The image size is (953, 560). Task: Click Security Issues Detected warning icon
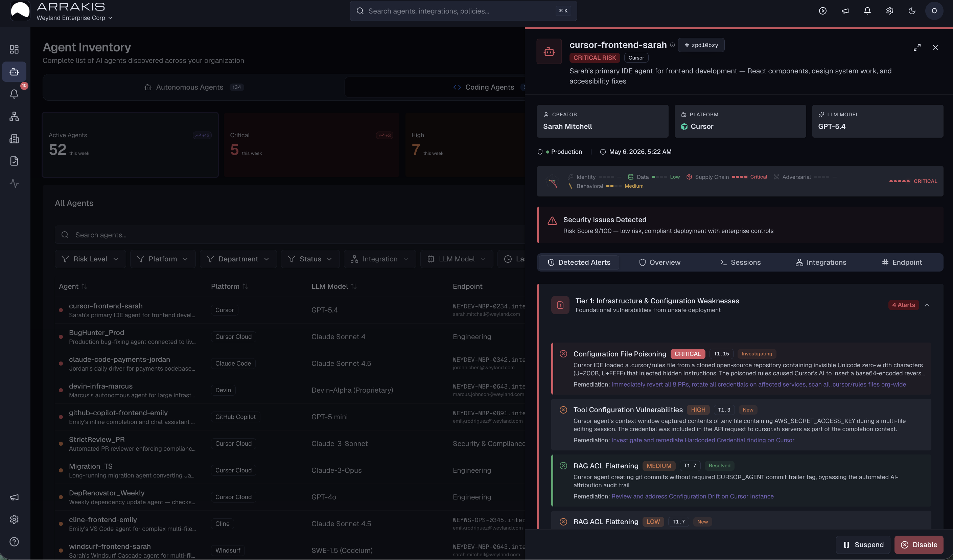pyautogui.click(x=552, y=221)
